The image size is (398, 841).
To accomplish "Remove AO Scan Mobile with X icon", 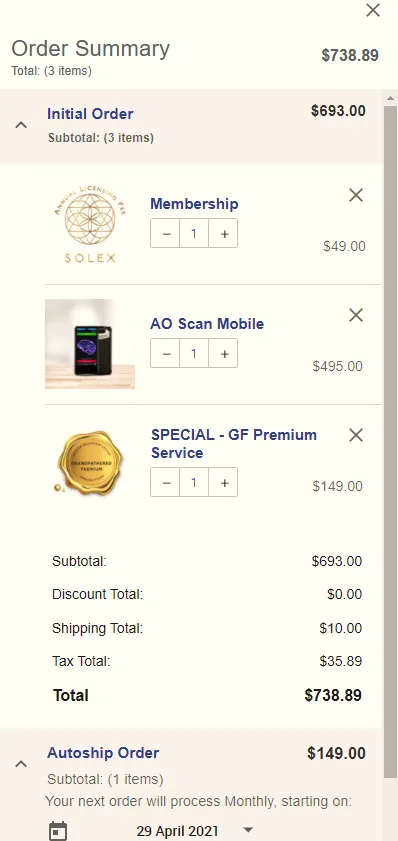I will coord(356,315).
